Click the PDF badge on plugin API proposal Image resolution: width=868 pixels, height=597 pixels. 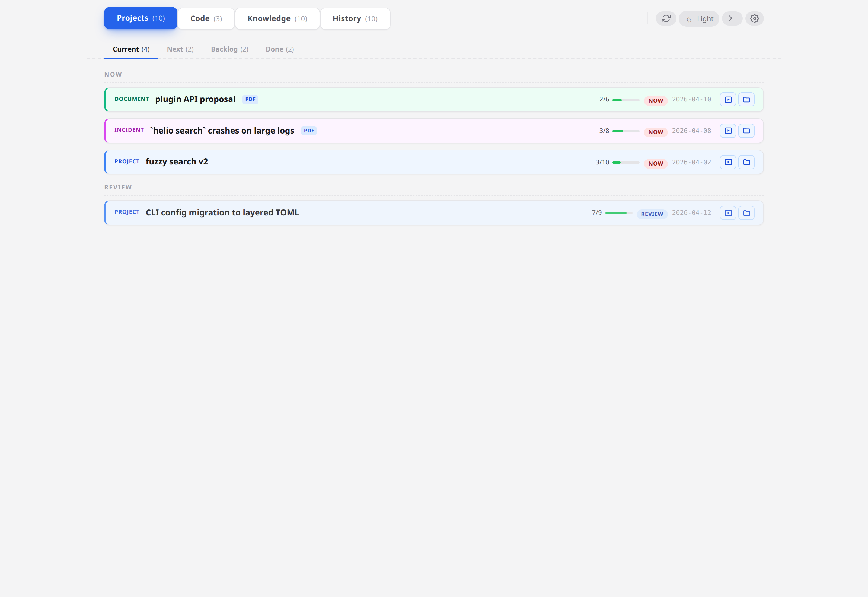[250, 99]
